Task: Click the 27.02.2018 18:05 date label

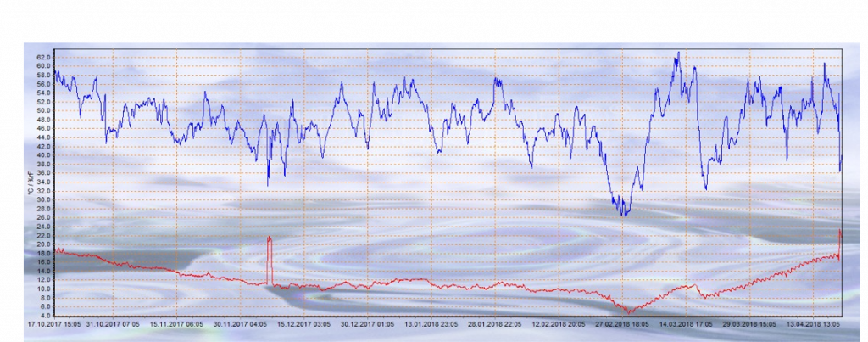Action: point(622,323)
